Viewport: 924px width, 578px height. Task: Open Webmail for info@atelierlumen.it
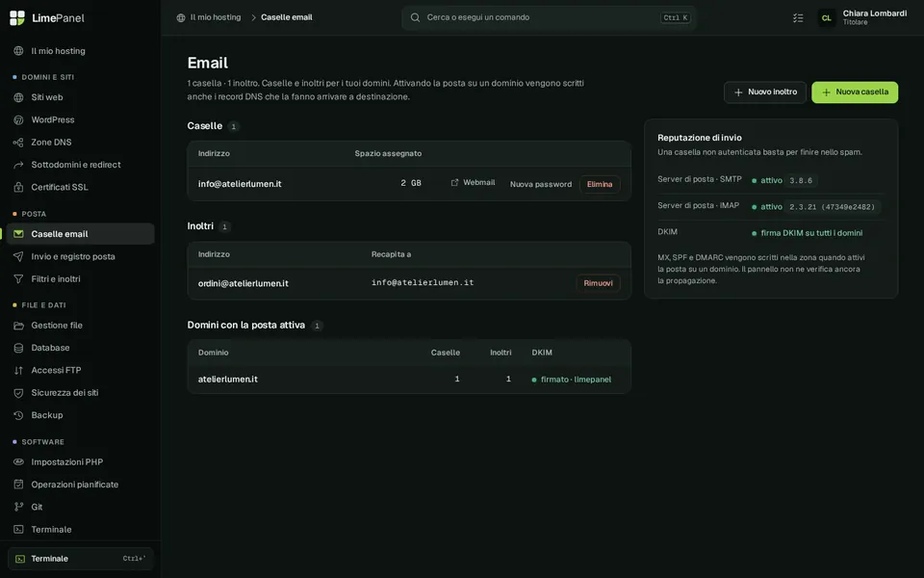(x=473, y=183)
